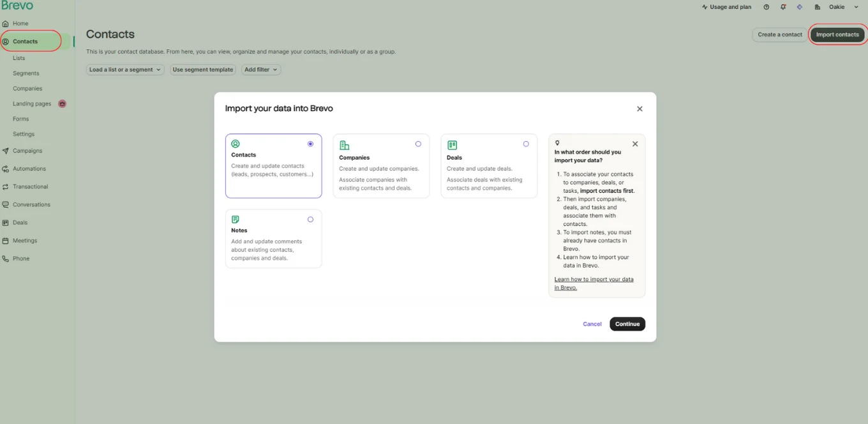
Task: Open the Add filter dropdown
Action: pyautogui.click(x=261, y=70)
